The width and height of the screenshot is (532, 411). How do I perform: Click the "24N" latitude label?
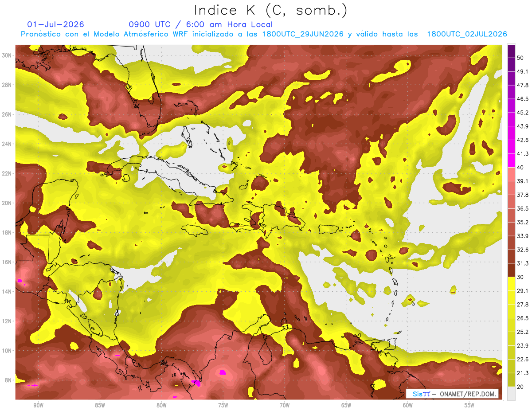[x=8, y=144]
